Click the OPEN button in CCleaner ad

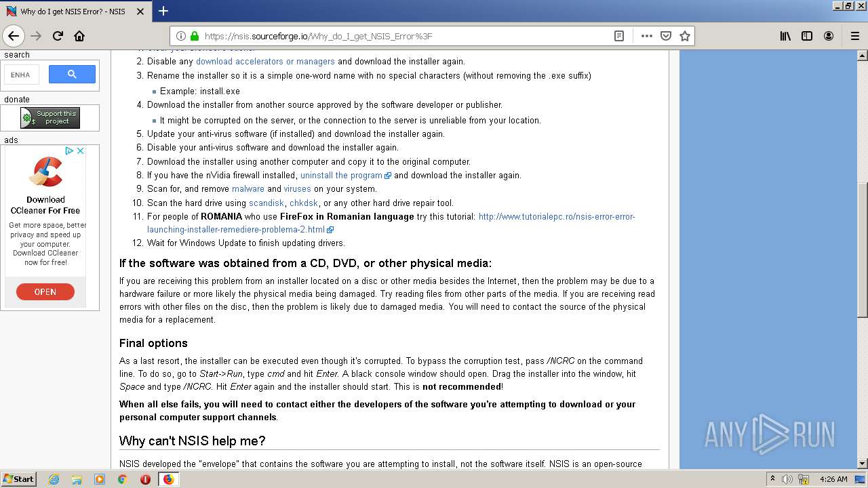(45, 291)
